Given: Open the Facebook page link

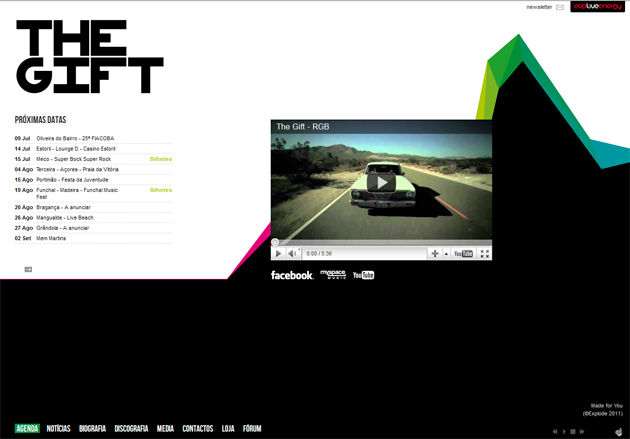Looking at the screenshot, I should [292, 275].
